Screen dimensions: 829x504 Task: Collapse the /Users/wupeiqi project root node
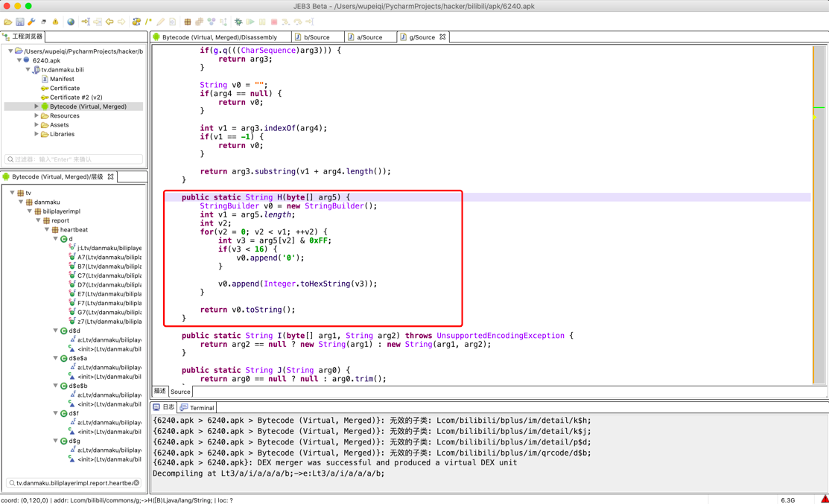10,51
